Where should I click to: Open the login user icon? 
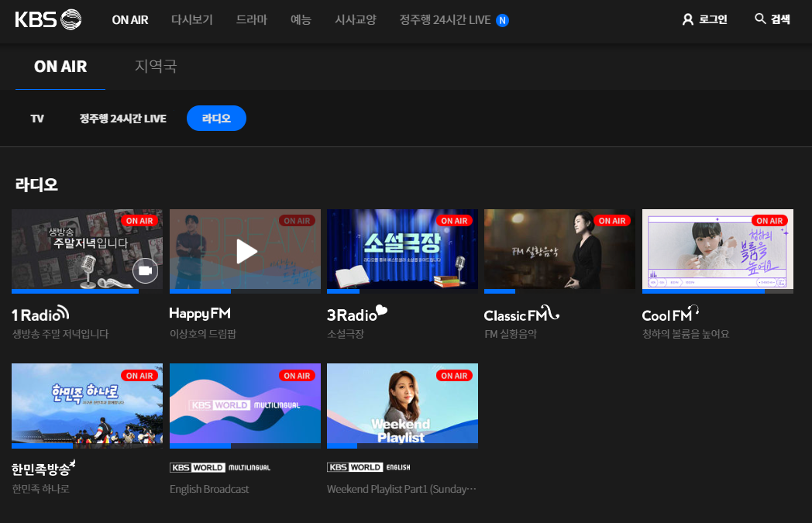688,19
